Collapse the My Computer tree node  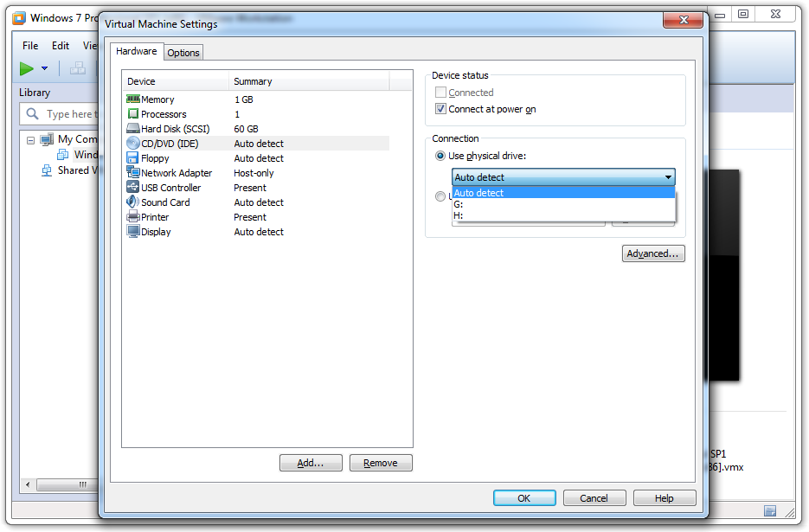point(30,139)
